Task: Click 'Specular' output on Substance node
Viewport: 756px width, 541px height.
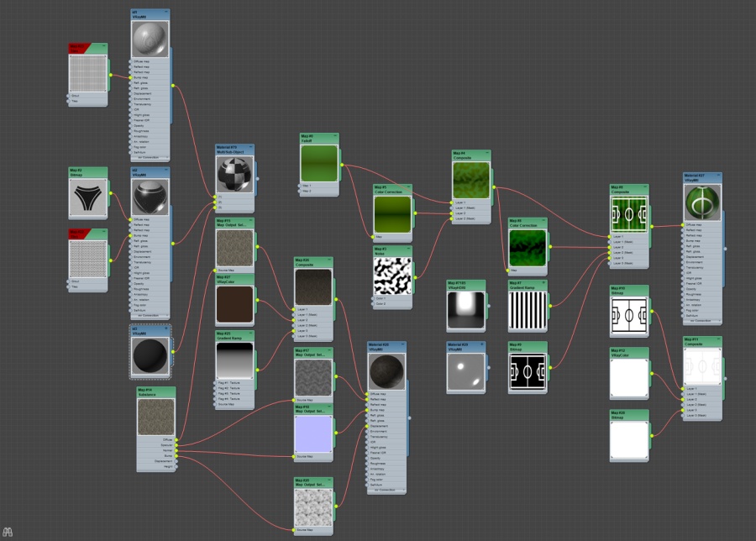Action: (x=157, y=445)
